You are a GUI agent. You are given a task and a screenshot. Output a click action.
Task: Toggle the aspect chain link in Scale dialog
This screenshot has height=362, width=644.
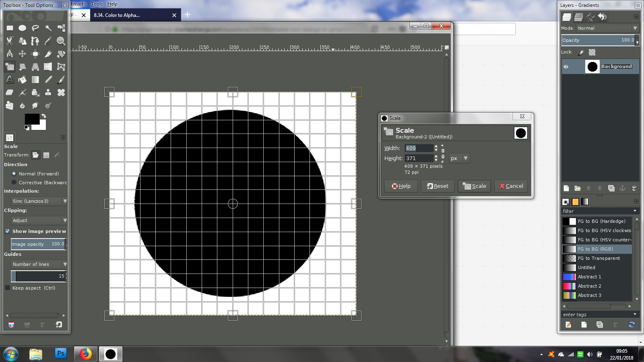[x=443, y=153]
